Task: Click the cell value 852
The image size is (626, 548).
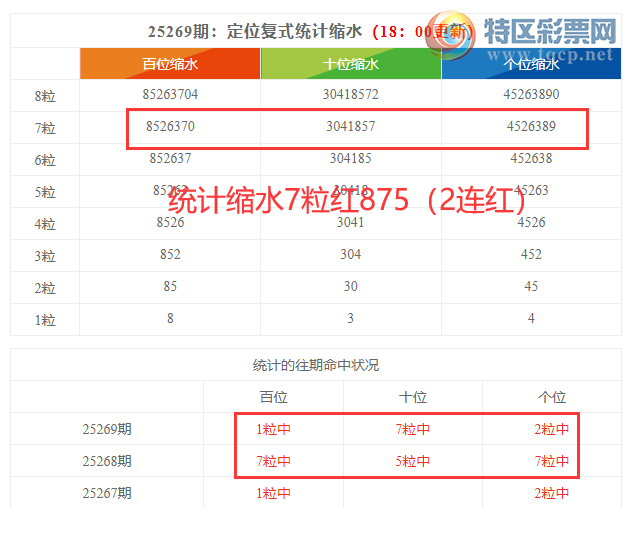Action: (170, 254)
